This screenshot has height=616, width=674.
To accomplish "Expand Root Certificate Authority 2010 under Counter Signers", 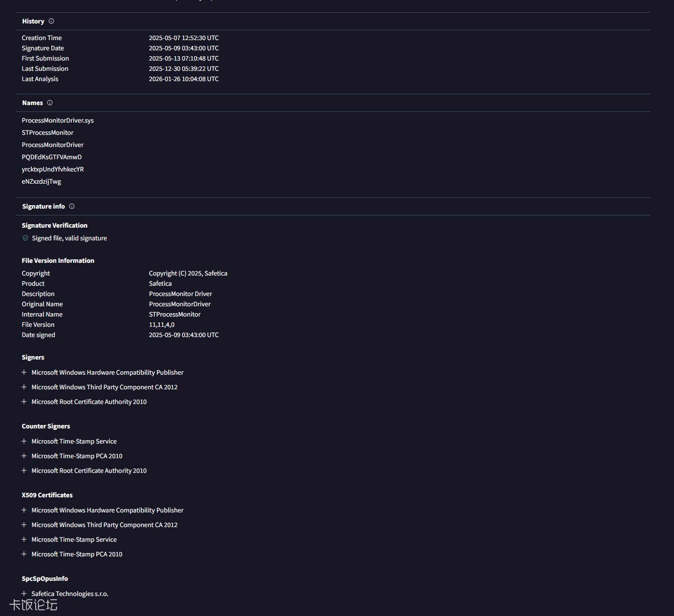I will 24,471.
